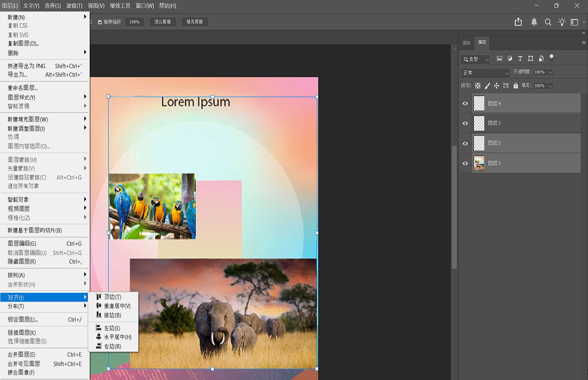This screenshot has width=588, height=380.
Task: Hide 图层 4 using its eye icon
Action: [465, 103]
